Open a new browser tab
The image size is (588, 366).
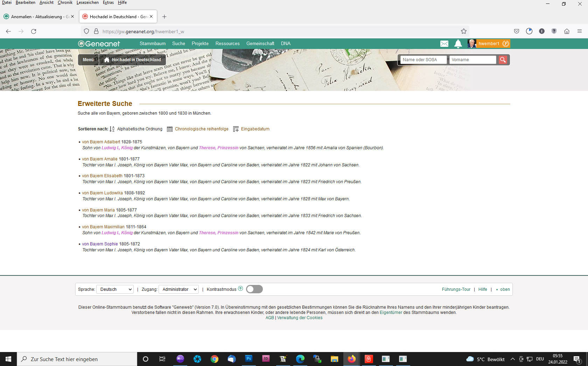(x=164, y=17)
